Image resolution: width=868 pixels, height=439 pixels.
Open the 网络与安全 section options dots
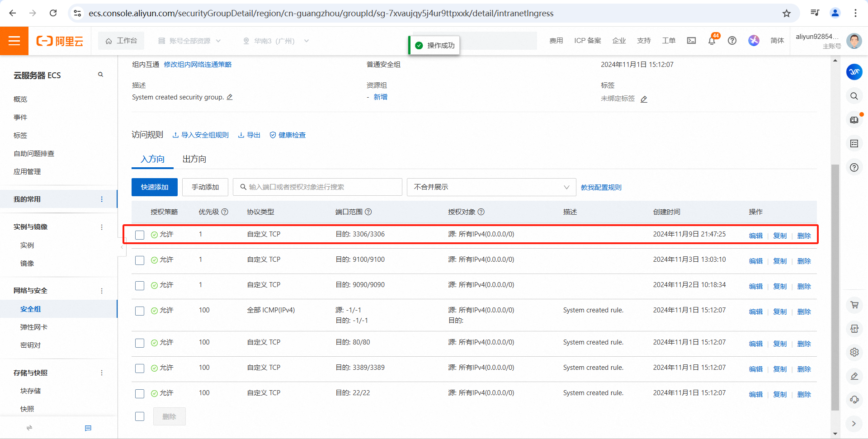[102, 291]
